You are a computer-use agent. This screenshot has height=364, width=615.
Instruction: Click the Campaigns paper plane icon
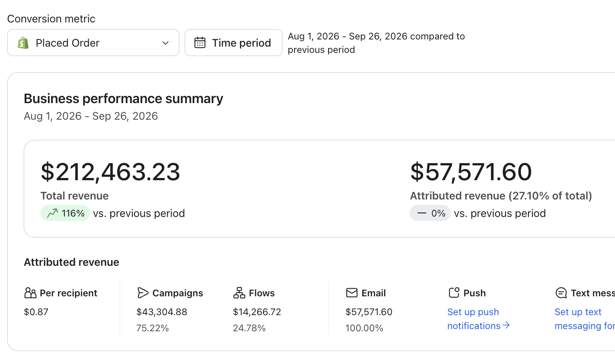coord(143,293)
